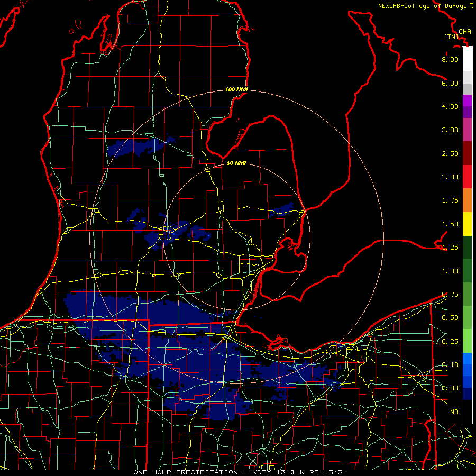Click the 50 NMI range ring label

236,163
